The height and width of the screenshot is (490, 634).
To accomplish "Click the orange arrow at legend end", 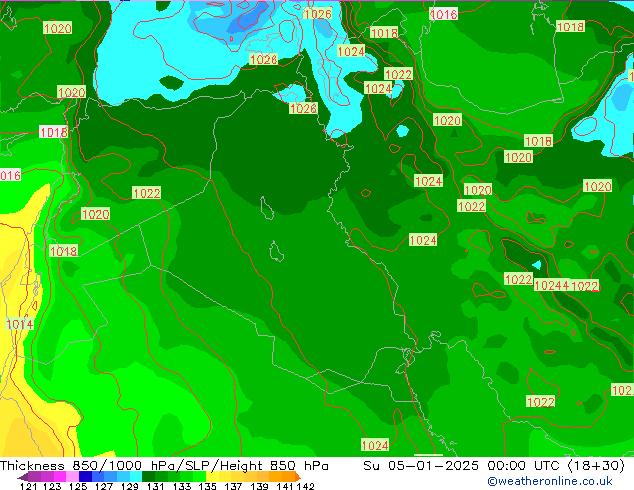I will [298, 477].
